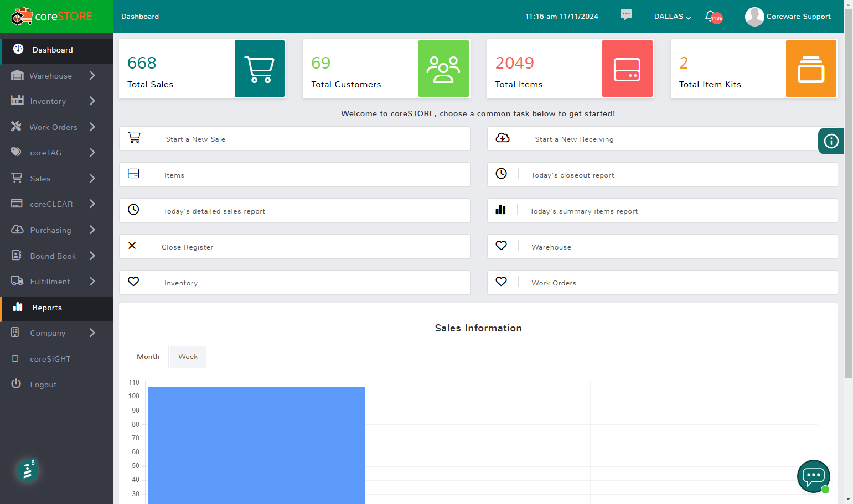Click the info circle icon on right edge
853x504 pixels.
[x=831, y=141]
